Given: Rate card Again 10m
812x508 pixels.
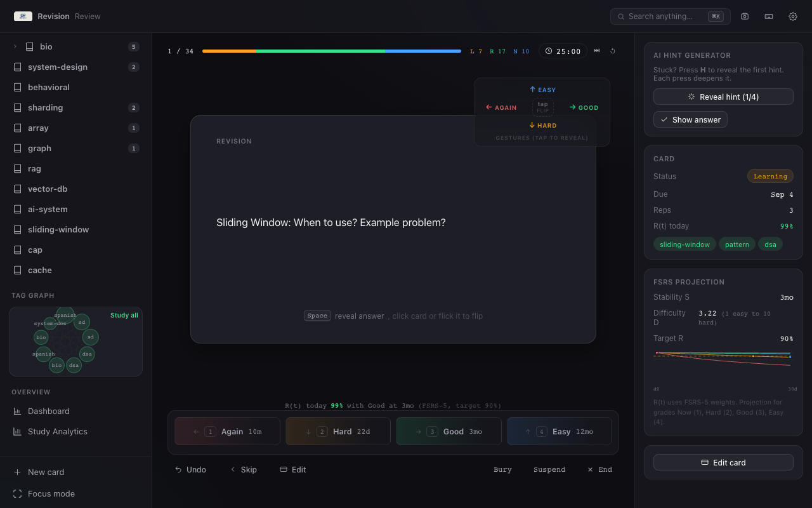Looking at the screenshot, I should point(227,431).
